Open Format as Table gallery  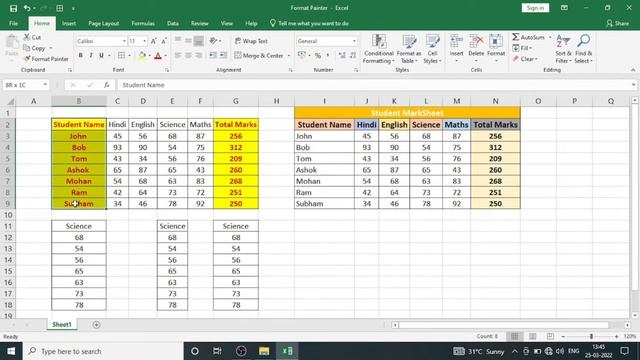tap(409, 49)
